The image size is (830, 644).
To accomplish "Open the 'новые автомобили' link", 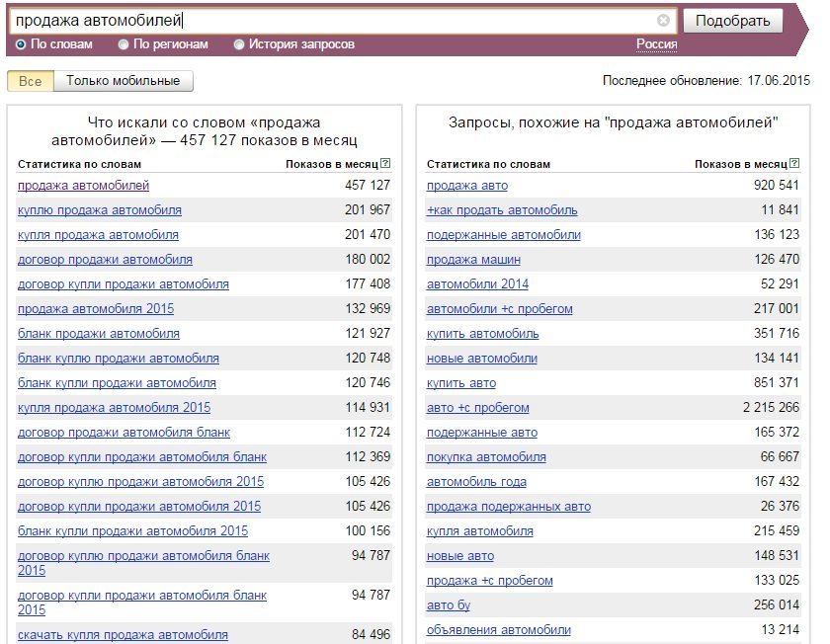I will [x=482, y=359].
